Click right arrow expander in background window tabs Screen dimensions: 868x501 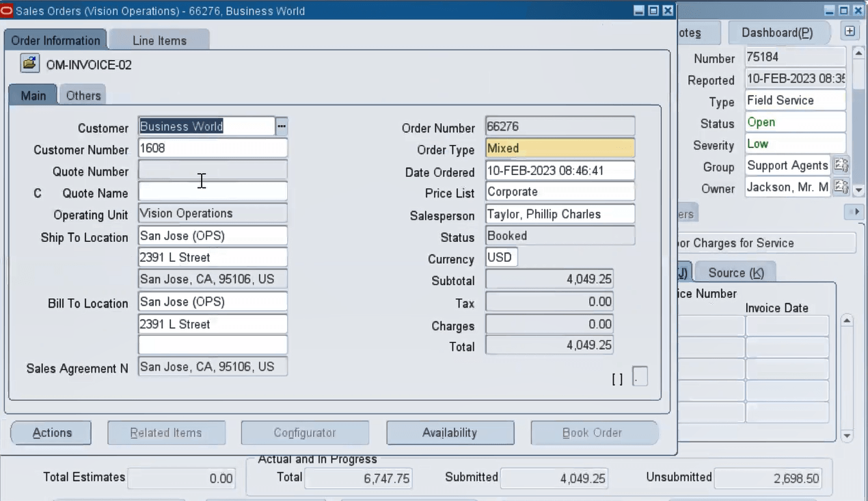(x=855, y=212)
